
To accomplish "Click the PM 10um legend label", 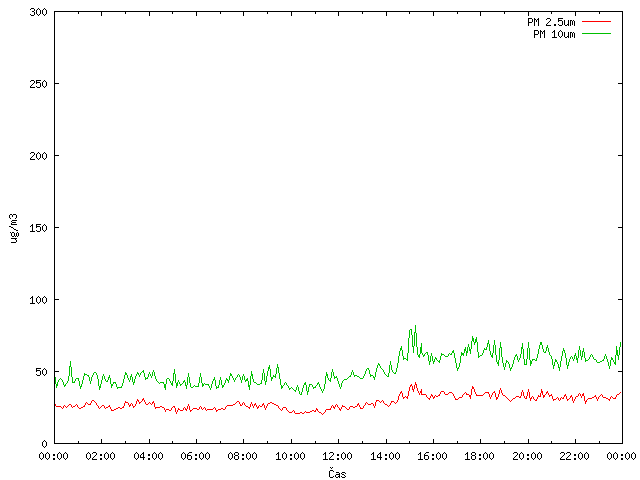I will click(554, 34).
